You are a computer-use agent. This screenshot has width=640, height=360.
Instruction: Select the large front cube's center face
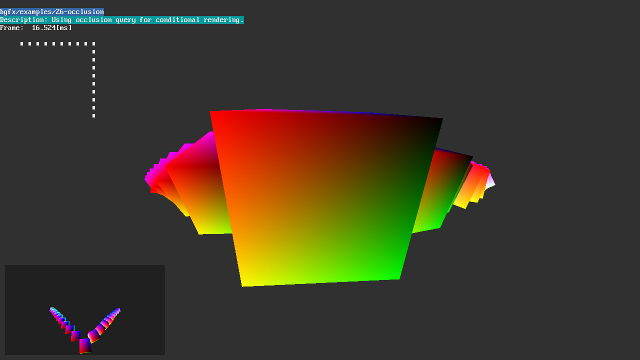(x=322, y=198)
